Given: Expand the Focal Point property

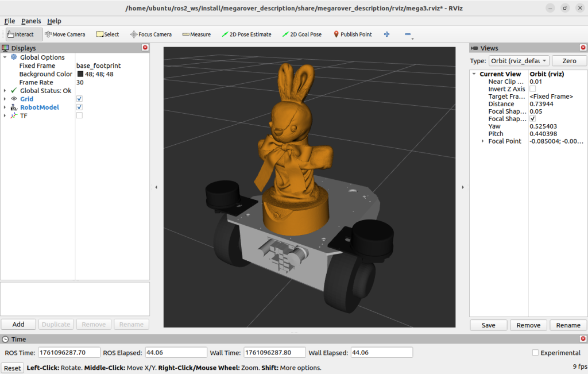Looking at the screenshot, I should tap(482, 141).
